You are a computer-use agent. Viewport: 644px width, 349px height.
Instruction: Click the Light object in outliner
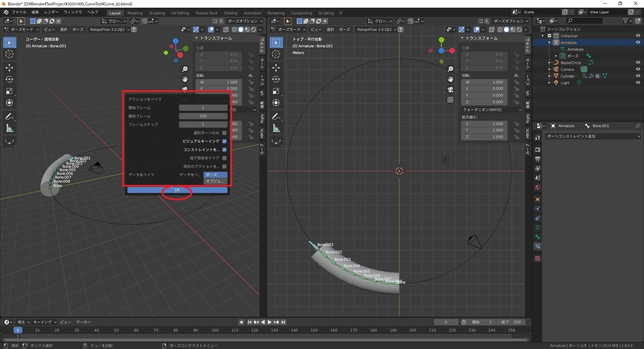click(565, 83)
